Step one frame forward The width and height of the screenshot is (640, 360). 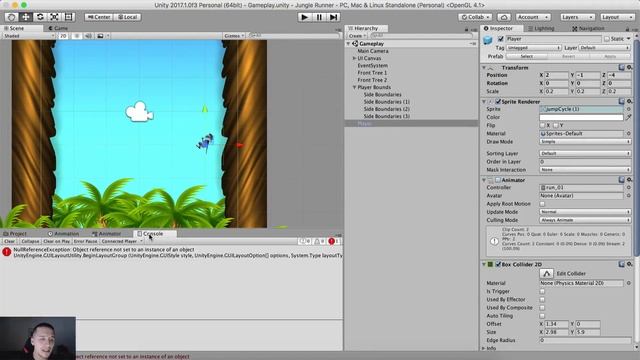point(333,17)
